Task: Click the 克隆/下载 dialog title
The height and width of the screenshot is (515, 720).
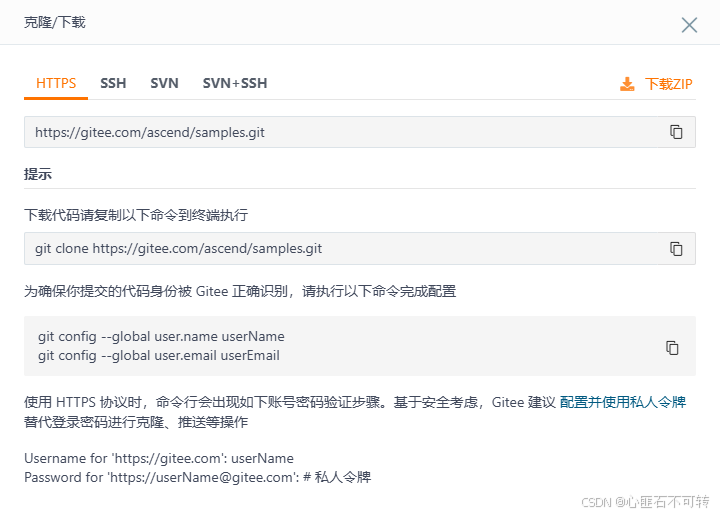Action: coord(55,22)
